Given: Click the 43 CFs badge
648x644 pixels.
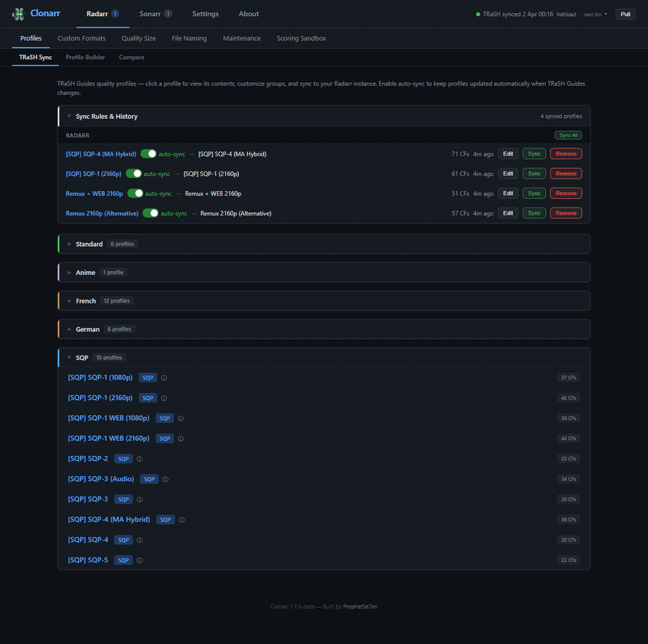Looking at the screenshot, I should click(568, 438).
